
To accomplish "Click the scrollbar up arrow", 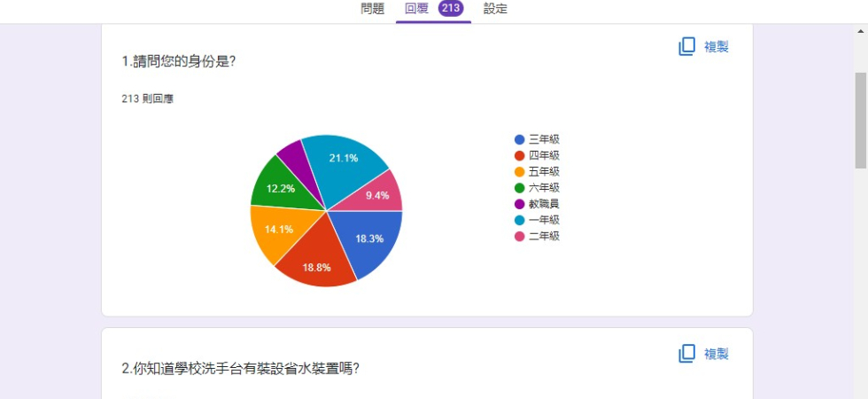I will point(860,31).
